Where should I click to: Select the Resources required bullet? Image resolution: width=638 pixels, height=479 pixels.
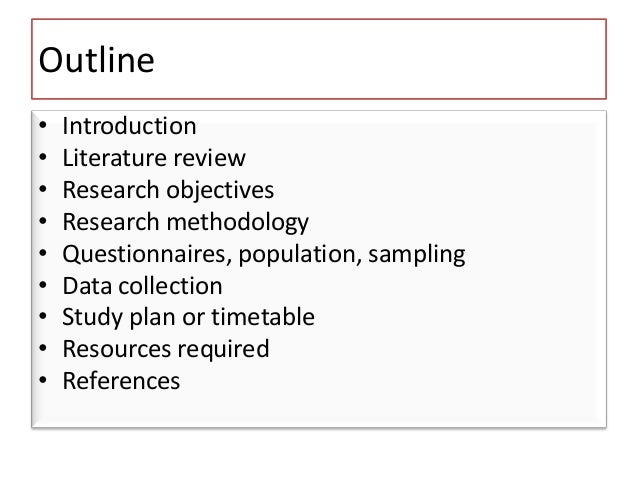[166, 350]
